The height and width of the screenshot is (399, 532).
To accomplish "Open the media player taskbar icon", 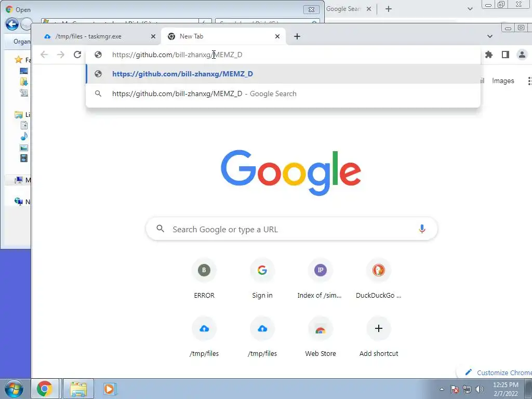I will tap(109, 389).
